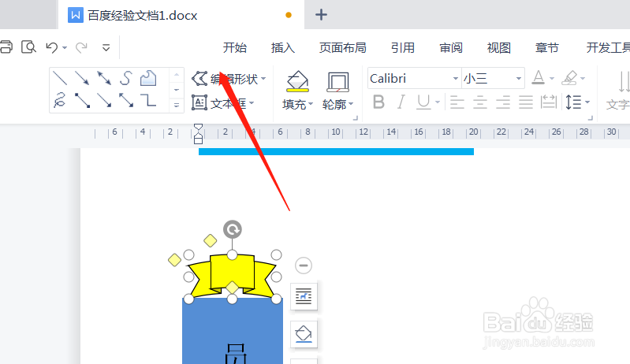Open the print preview icon
Viewport: 630px width, 364px height.
pos(28,47)
